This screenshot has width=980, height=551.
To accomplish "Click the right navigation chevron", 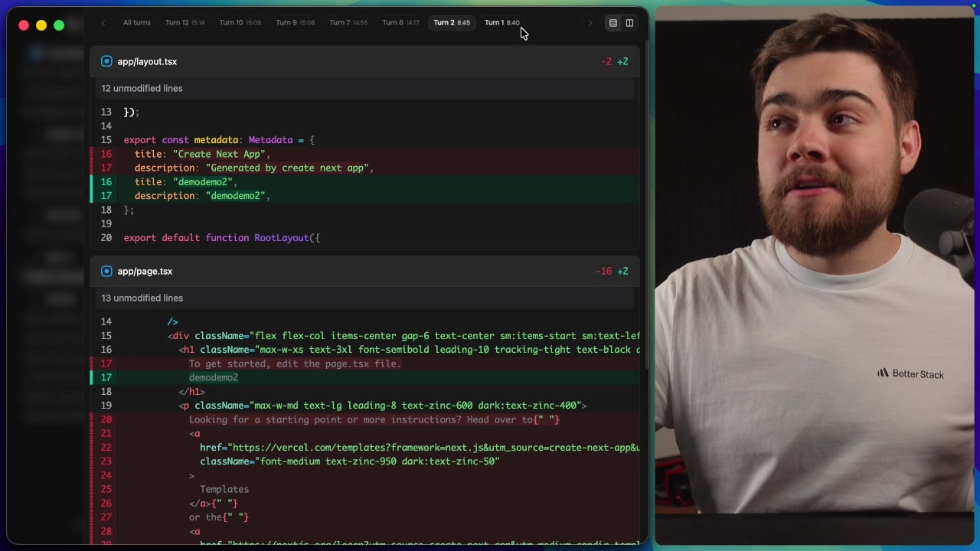I will (x=590, y=22).
